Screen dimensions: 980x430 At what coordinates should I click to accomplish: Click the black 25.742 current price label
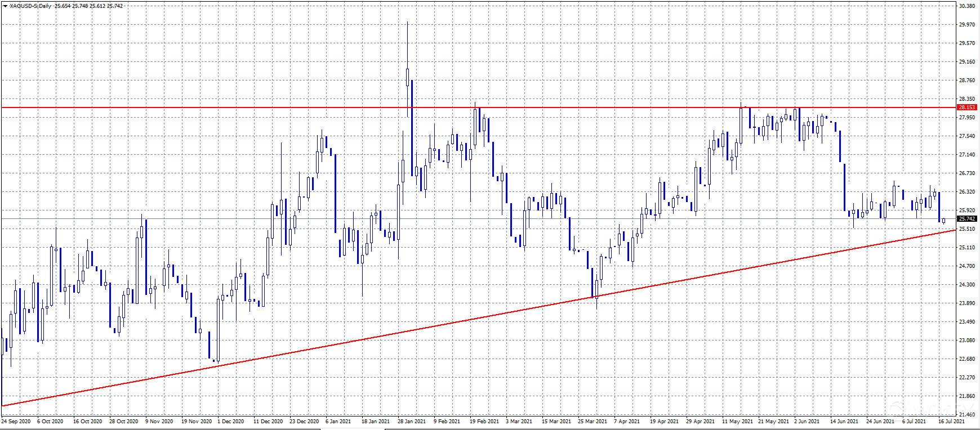[x=966, y=218]
